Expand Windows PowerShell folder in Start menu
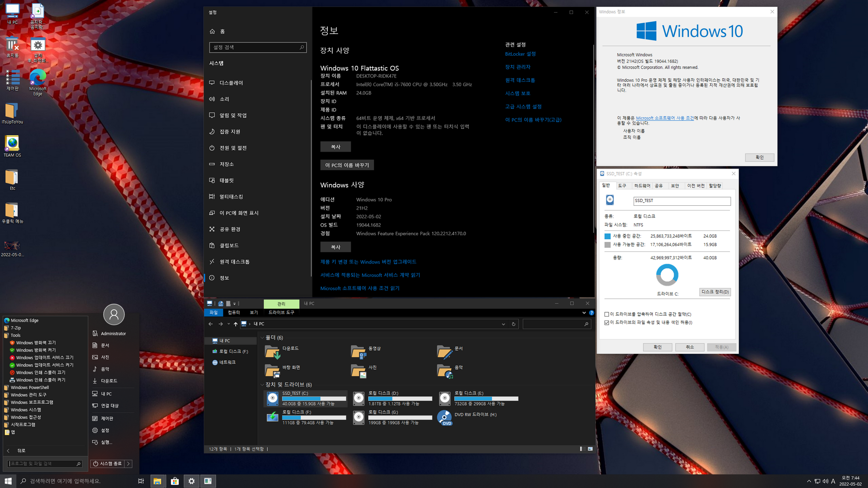Image resolution: width=868 pixels, height=488 pixels. 30,387
